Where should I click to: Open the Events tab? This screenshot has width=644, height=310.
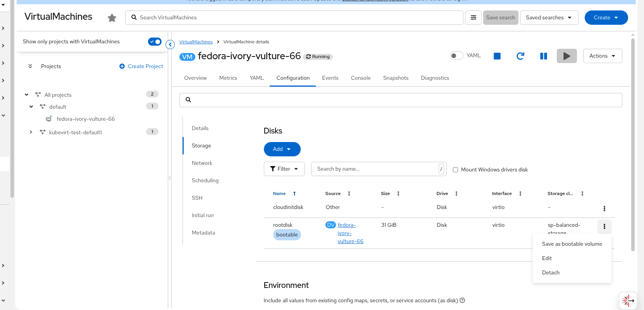click(x=330, y=78)
